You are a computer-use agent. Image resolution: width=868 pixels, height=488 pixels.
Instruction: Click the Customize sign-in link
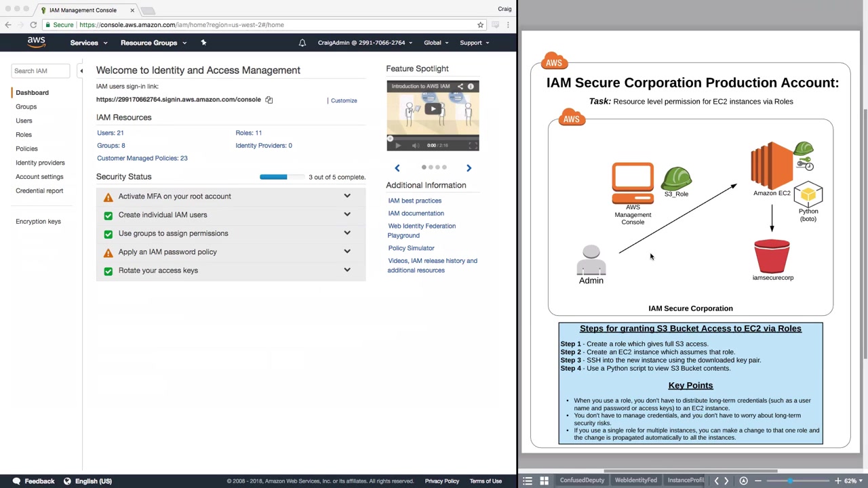coord(344,100)
